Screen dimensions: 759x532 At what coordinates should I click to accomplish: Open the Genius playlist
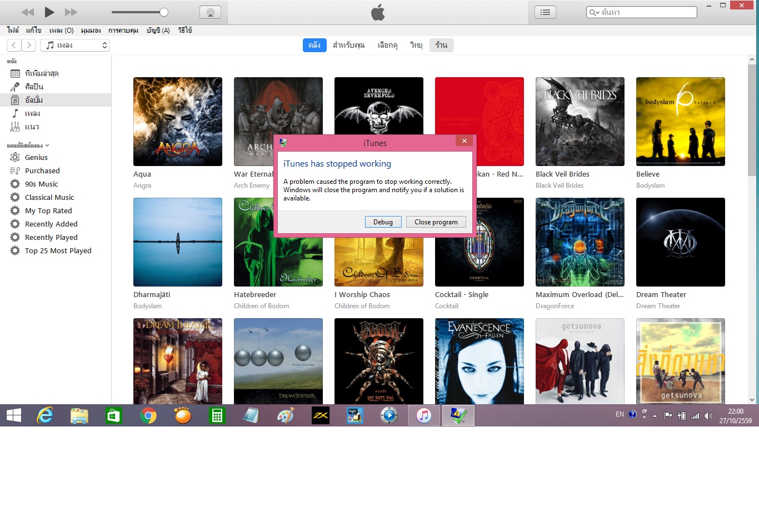click(x=36, y=157)
